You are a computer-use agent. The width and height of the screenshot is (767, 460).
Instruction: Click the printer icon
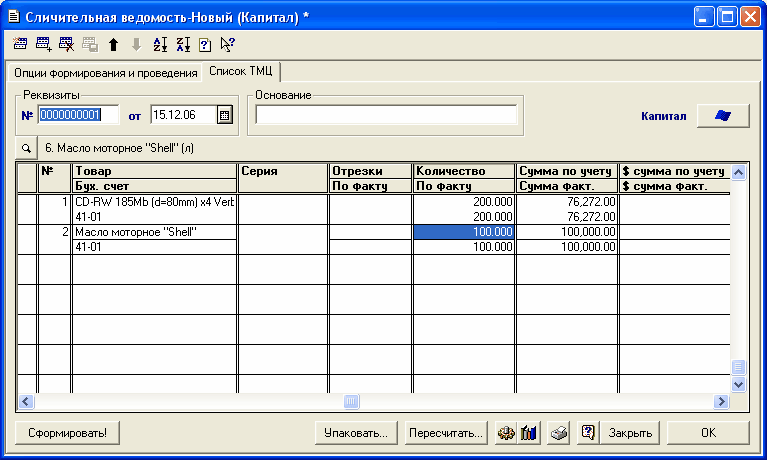(x=561, y=433)
